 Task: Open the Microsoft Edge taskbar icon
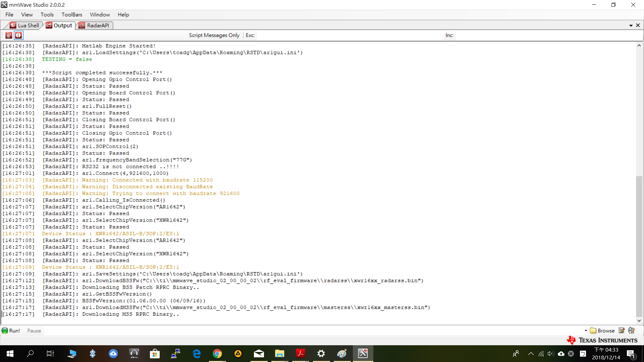(x=197, y=354)
